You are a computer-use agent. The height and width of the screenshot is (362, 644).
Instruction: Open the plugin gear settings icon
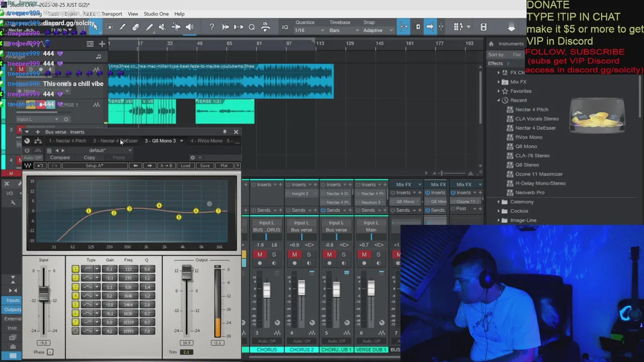[192, 157]
